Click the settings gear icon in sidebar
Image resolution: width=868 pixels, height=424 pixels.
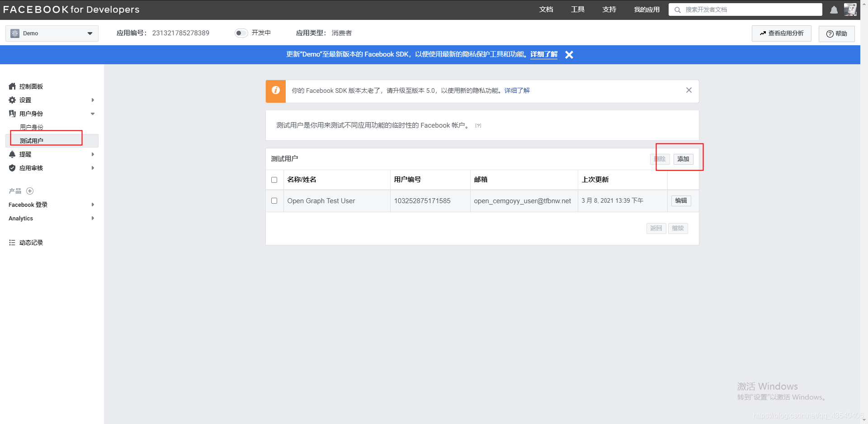click(12, 100)
